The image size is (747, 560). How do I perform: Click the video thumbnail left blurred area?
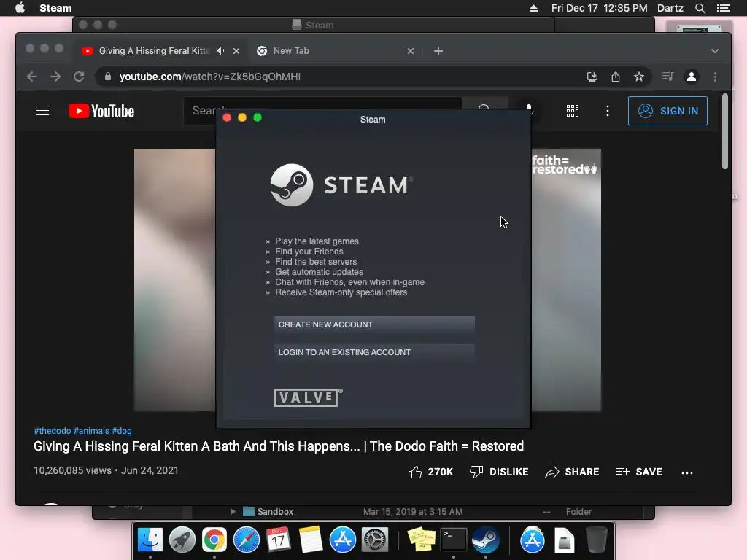[x=174, y=279]
